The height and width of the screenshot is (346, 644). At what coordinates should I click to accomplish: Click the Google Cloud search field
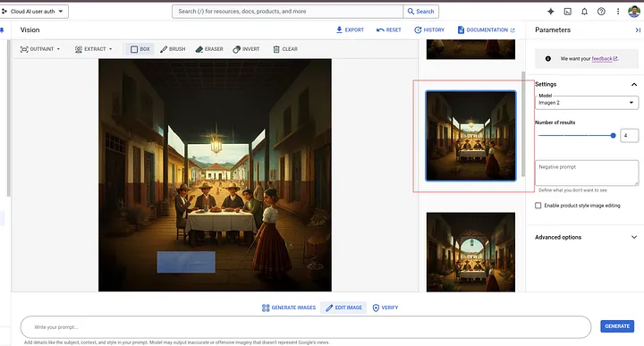coord(287,12)
